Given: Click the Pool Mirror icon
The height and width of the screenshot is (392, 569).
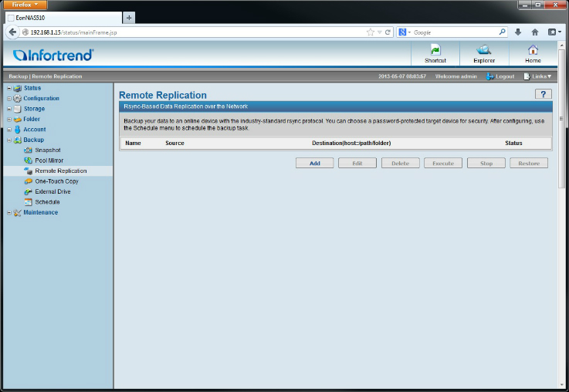Looking at the screenshot, I should [29, 161].
